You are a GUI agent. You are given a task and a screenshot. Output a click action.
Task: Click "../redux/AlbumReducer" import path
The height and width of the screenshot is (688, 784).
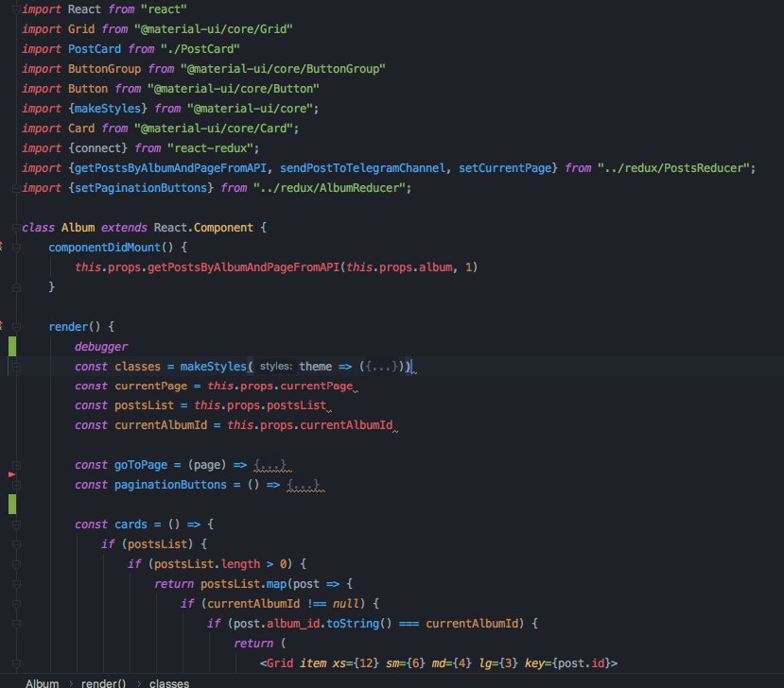329,188
